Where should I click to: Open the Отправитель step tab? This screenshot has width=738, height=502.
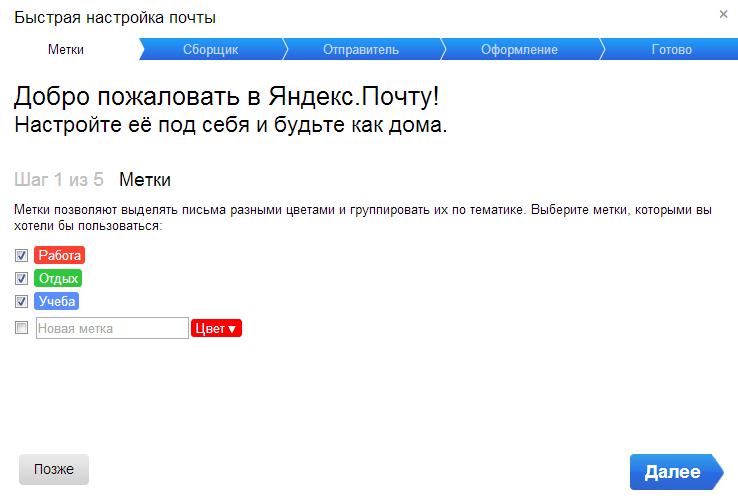[x=360, y=50]
